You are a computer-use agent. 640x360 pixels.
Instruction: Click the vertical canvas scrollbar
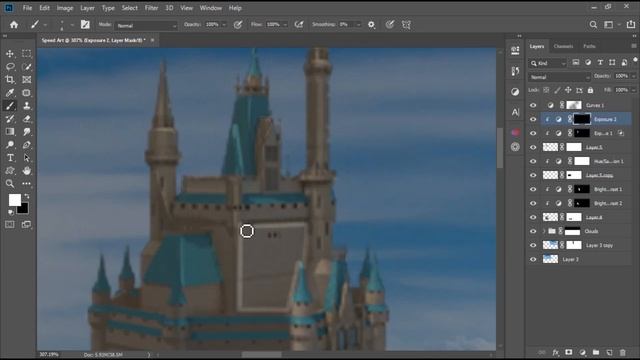click(500, 147)
